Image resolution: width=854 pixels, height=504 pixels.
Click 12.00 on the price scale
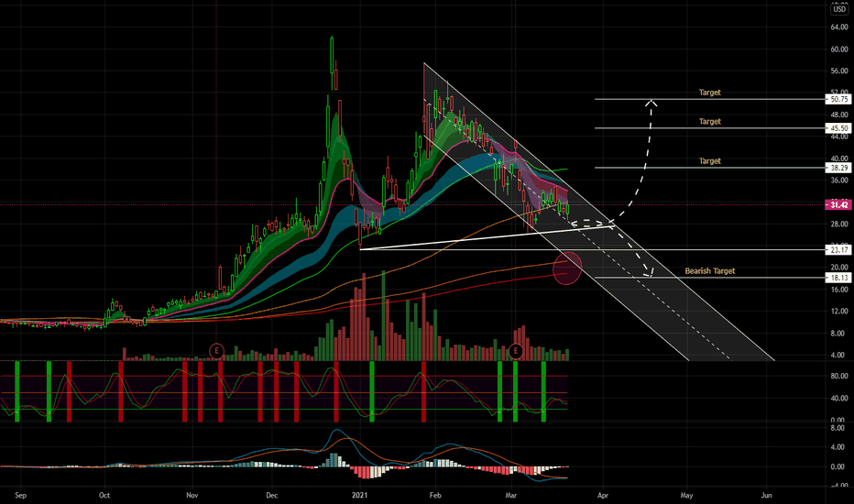[838, 312]
